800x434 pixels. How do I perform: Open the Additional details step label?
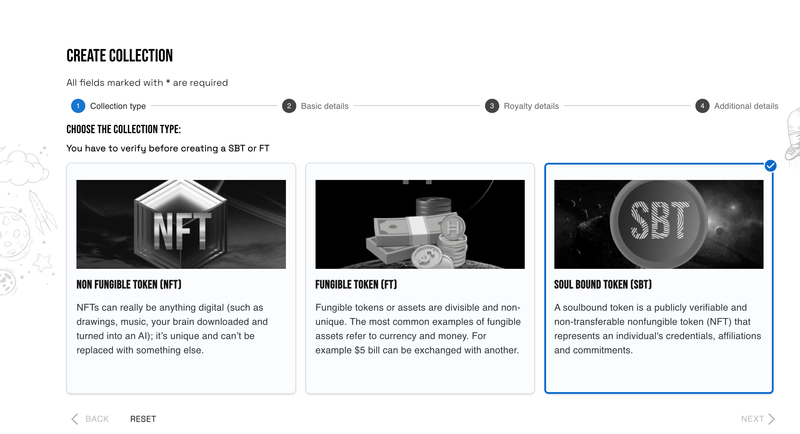(x=746, y=106)
